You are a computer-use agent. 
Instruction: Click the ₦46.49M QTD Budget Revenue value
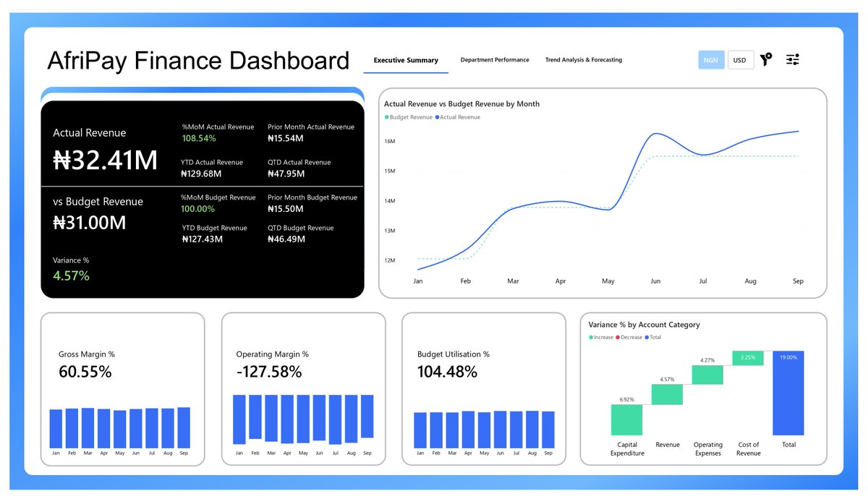click(x=286, y=239)
